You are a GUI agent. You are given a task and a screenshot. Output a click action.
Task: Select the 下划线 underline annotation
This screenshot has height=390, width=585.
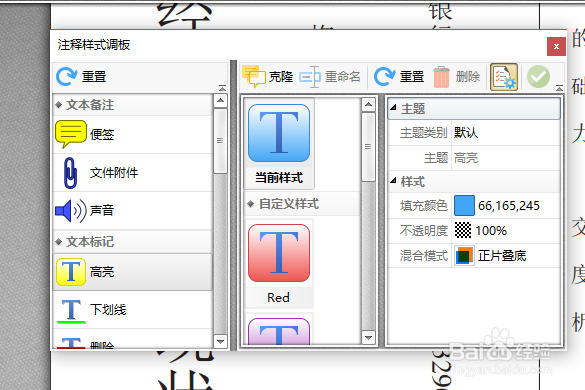133,310
